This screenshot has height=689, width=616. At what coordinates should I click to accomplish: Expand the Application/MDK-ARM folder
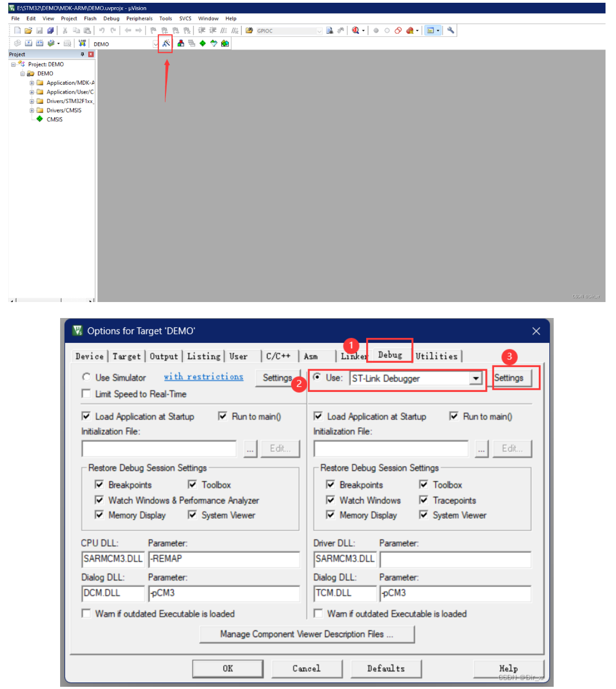(x=31, y=83)
